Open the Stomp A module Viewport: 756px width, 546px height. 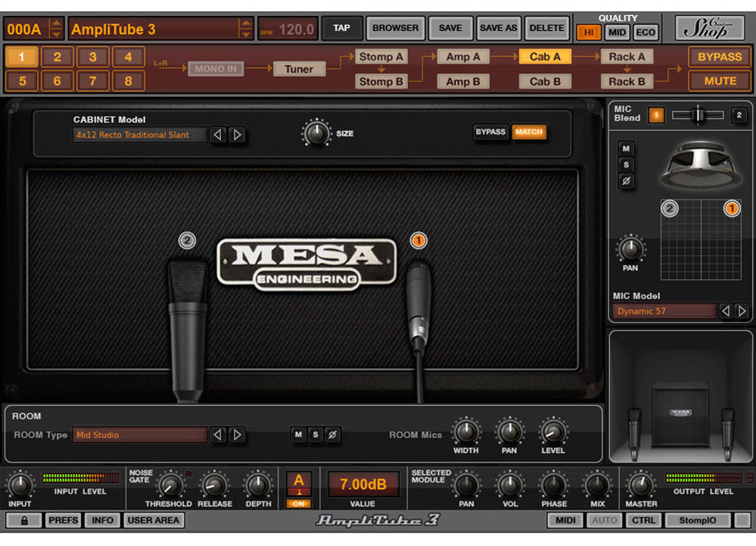[381, 57]
